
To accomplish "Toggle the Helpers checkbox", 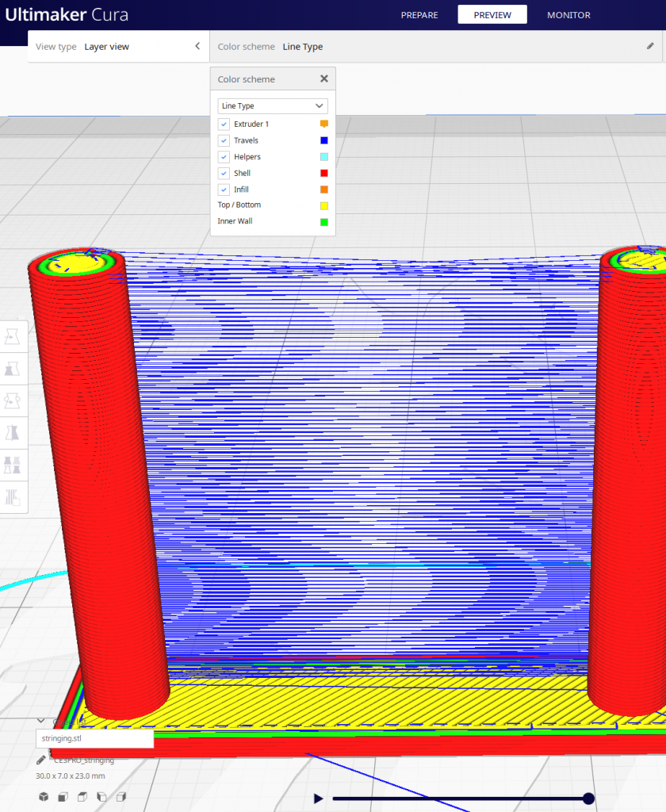I will click(x=224, y=157).
